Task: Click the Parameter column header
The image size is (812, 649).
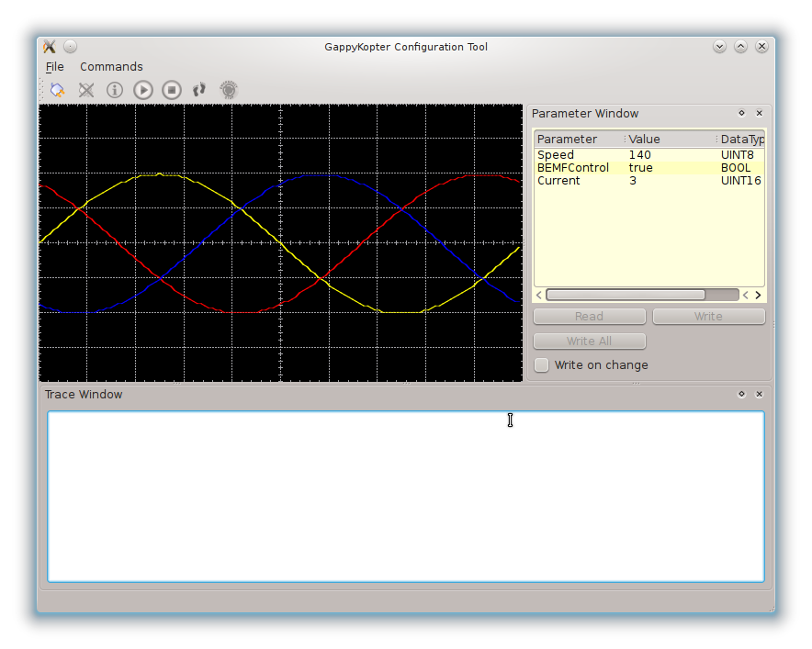Action: [579, 140]
